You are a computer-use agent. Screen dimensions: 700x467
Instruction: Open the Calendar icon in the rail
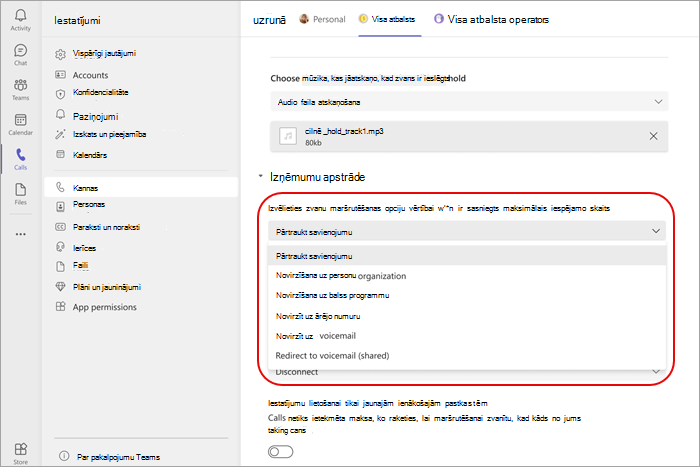21,120
